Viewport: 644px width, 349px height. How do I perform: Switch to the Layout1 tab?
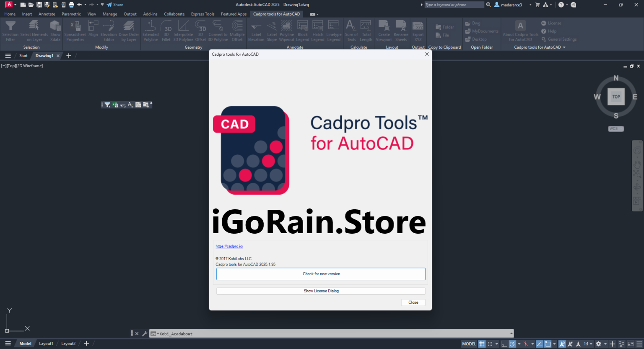click(46, 343)
